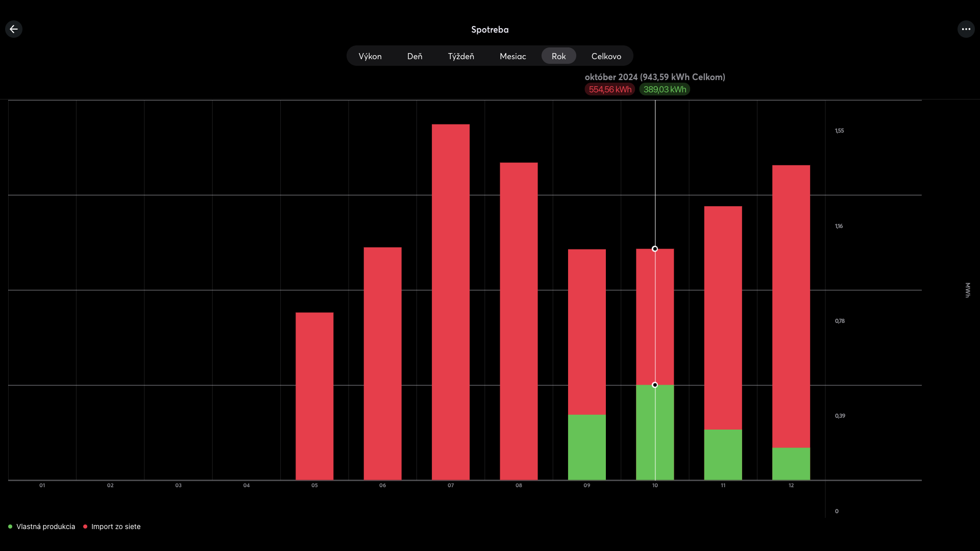Click the back arrow icon
The image size is (980, 551).
(x=14, y=29)
